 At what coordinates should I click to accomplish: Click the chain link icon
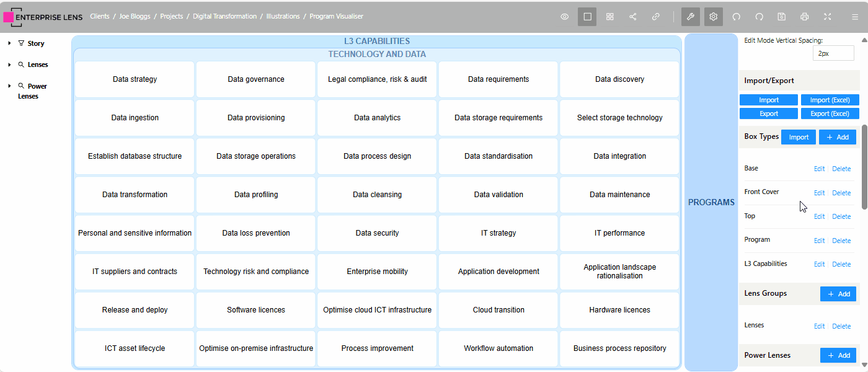coord(655,17)
